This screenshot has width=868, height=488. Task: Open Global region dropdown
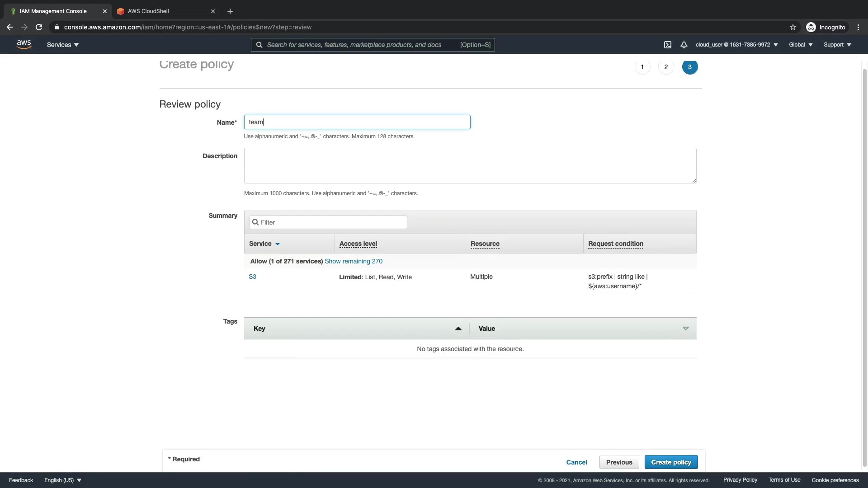pos(801,45)
